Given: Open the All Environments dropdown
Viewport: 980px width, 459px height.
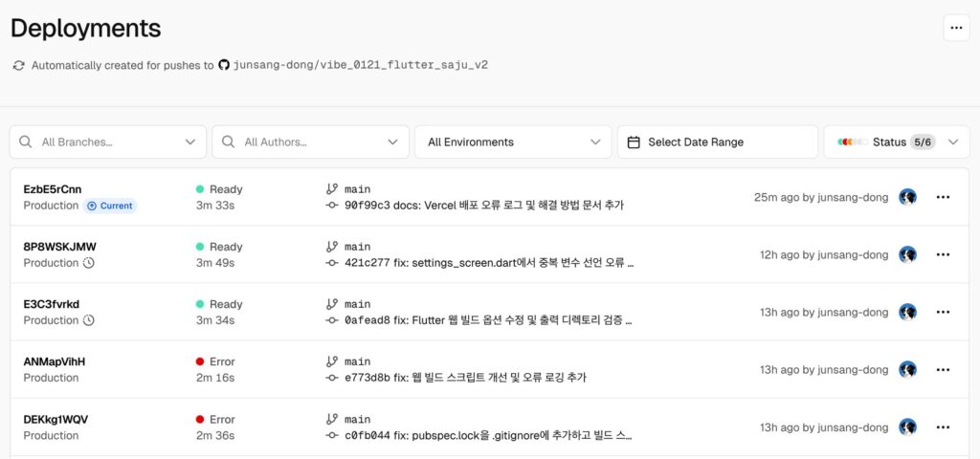Looking at the screenshot, I should tap(513, 142).
